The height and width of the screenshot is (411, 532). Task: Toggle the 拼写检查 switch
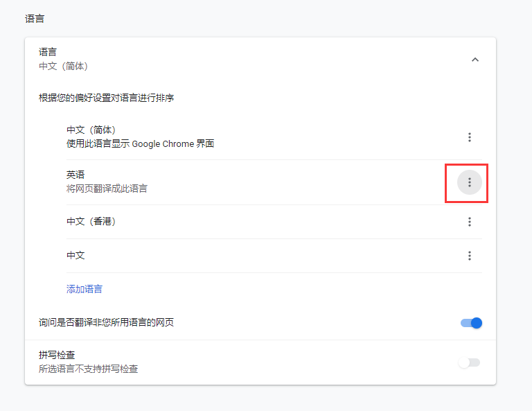[x=469, y=362]
